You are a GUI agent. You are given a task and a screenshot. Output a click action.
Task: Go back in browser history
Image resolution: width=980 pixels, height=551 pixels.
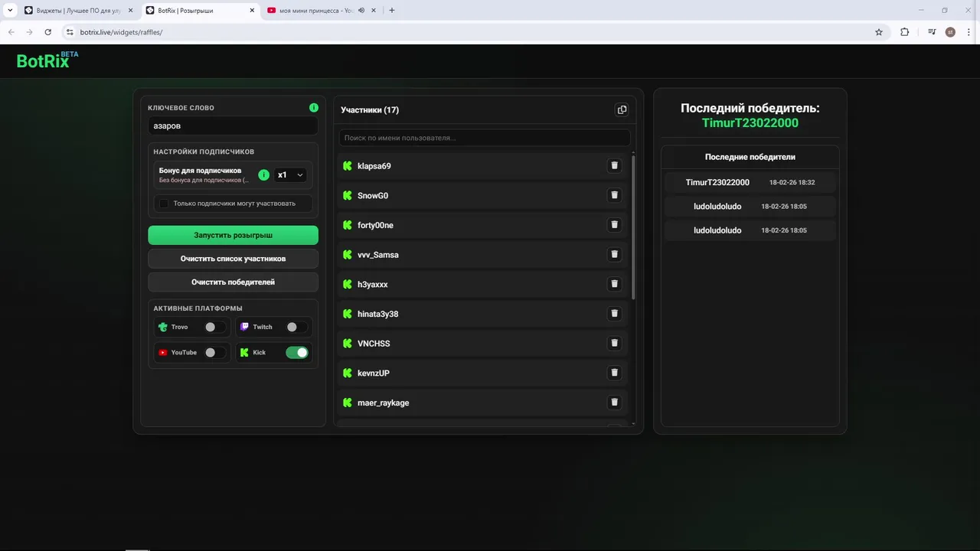pos(11,32)
